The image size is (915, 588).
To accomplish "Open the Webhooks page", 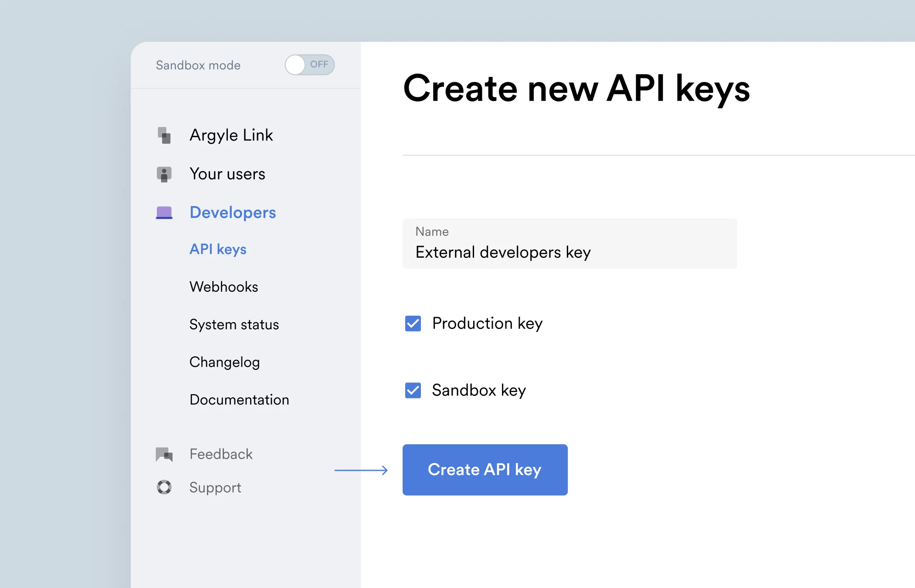I will tap(224, 287).
